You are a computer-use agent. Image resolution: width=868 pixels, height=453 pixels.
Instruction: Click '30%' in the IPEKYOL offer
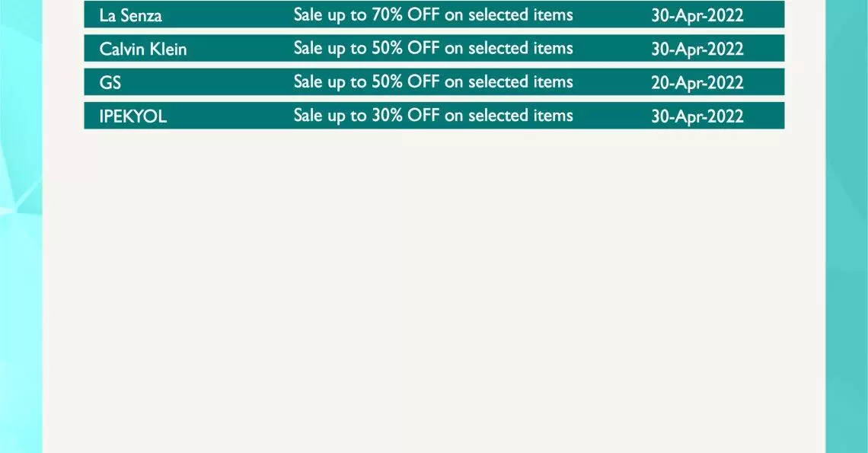(x=387, y=116)
